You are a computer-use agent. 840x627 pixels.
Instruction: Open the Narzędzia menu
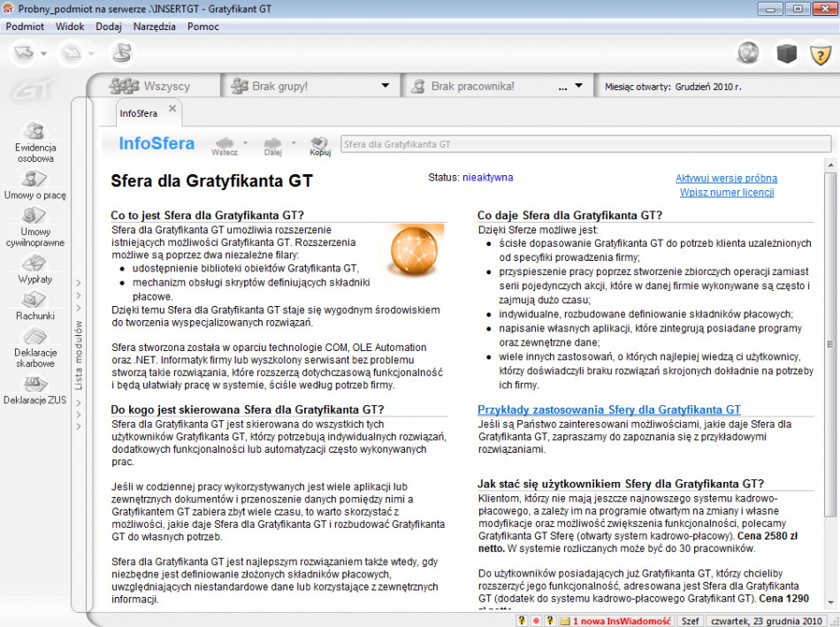coord(154,27)
